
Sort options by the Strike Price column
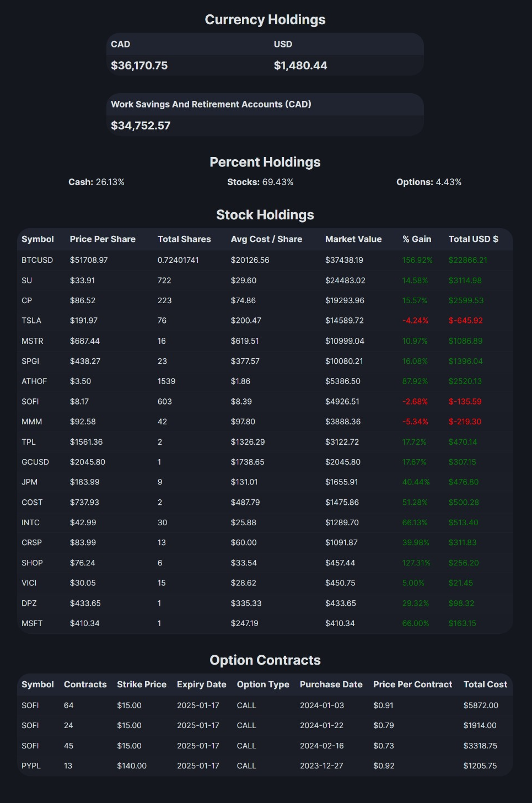coord(142,684)
